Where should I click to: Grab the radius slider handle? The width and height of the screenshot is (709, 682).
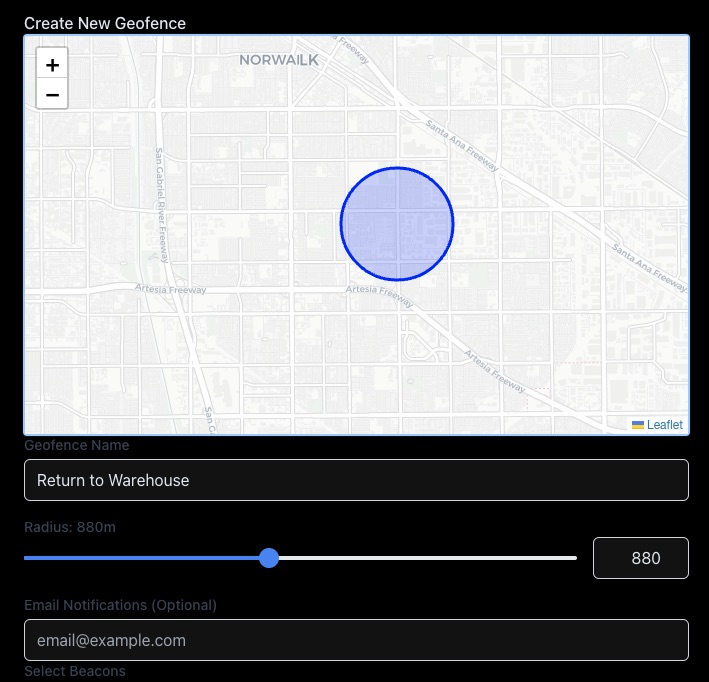tap(268, 558)
